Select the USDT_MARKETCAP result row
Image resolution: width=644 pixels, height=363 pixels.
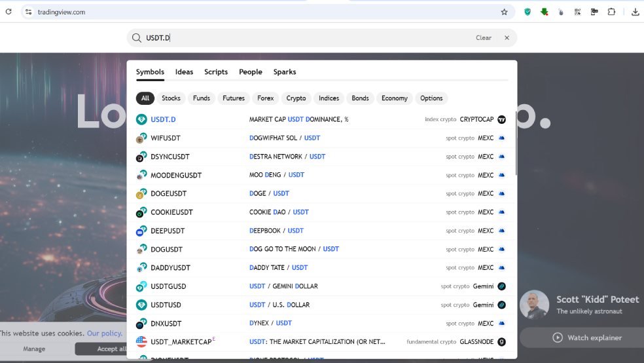(x=321, y=341)
